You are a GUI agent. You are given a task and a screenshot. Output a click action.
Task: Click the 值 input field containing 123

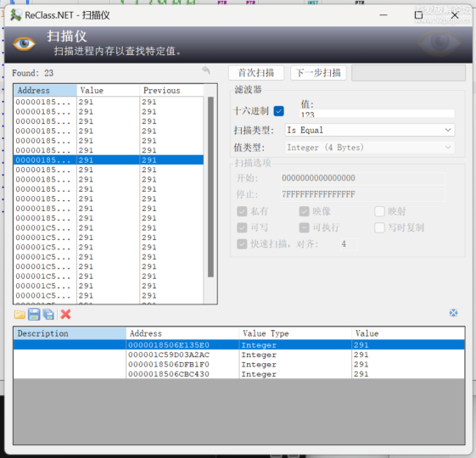[x=377, y=114]
